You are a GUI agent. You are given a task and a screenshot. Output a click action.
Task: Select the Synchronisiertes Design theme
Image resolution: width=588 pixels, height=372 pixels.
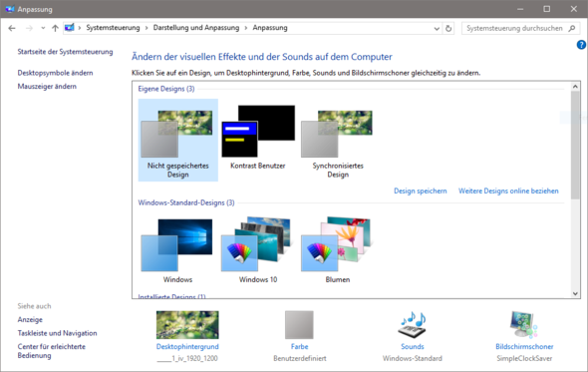click(338, 144)
